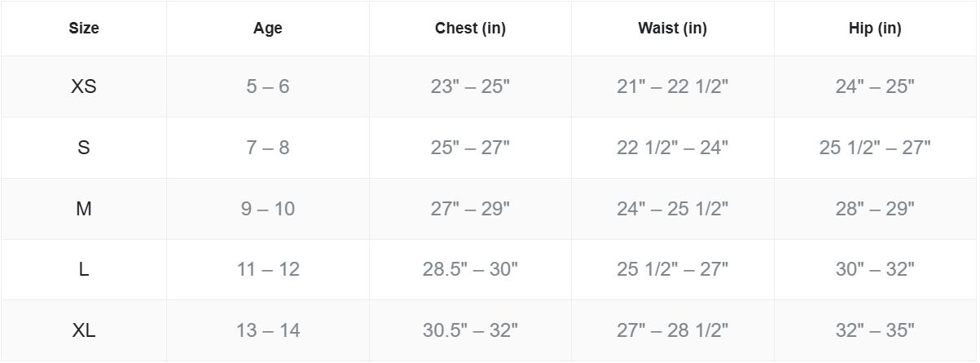This screenshot has height=363, width=980.
Task: Click waist value 22 1/2" – 24"
Action: pyautogui.click(x=672, y=148)
